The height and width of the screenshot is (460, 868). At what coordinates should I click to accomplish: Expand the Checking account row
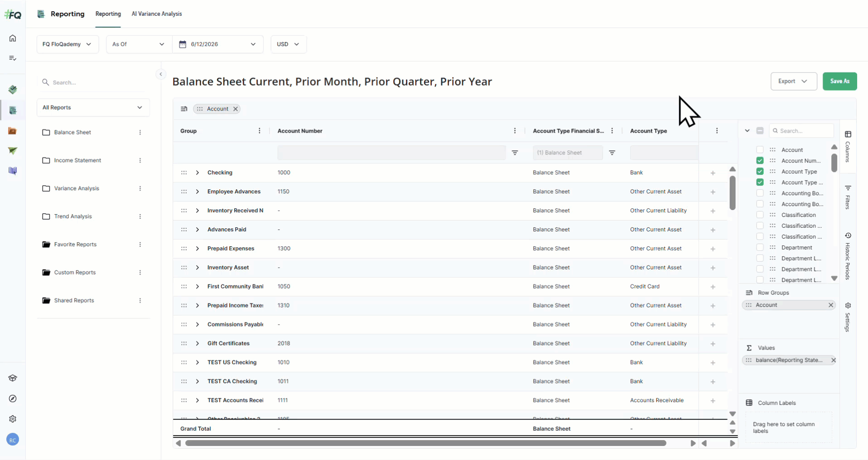pos(198,173)
